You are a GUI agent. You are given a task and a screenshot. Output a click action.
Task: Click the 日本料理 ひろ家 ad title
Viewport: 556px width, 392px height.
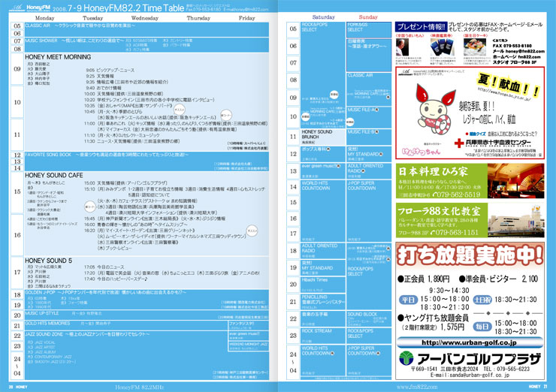tap(433, 171)
